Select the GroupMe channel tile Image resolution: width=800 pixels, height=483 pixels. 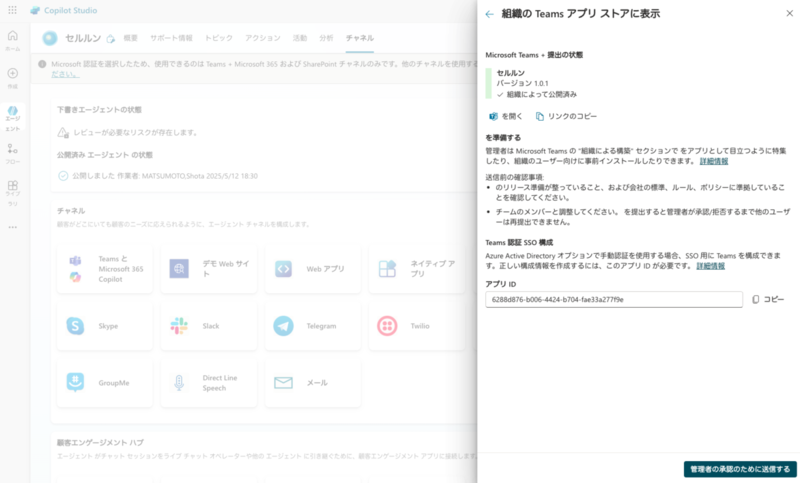coord(105,383)
